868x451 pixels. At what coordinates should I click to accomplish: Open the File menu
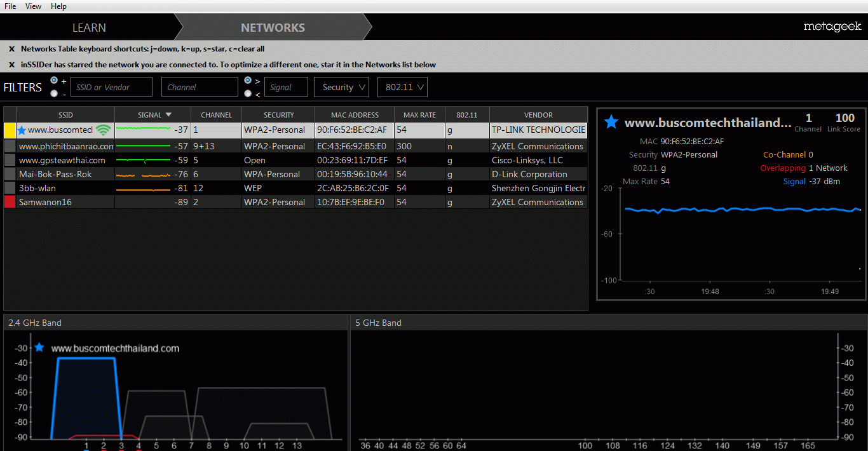pos(10,6)
